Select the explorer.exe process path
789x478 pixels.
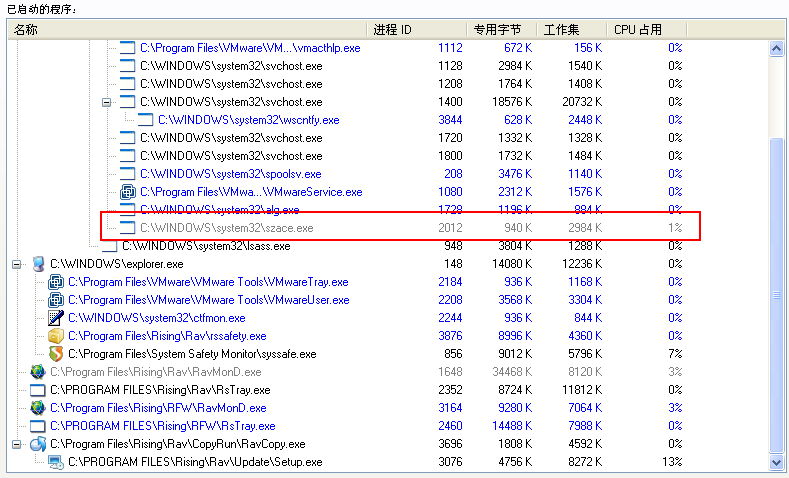(x=117, y=264)
